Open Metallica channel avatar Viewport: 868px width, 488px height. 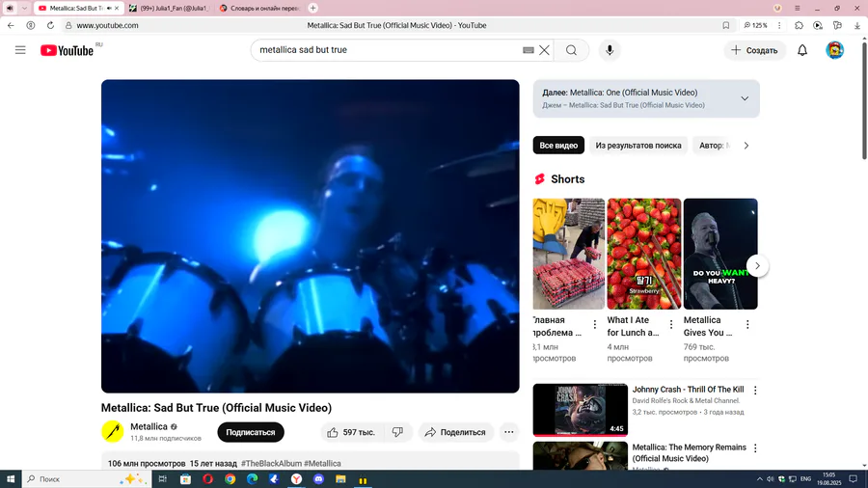tap(113, 431)
